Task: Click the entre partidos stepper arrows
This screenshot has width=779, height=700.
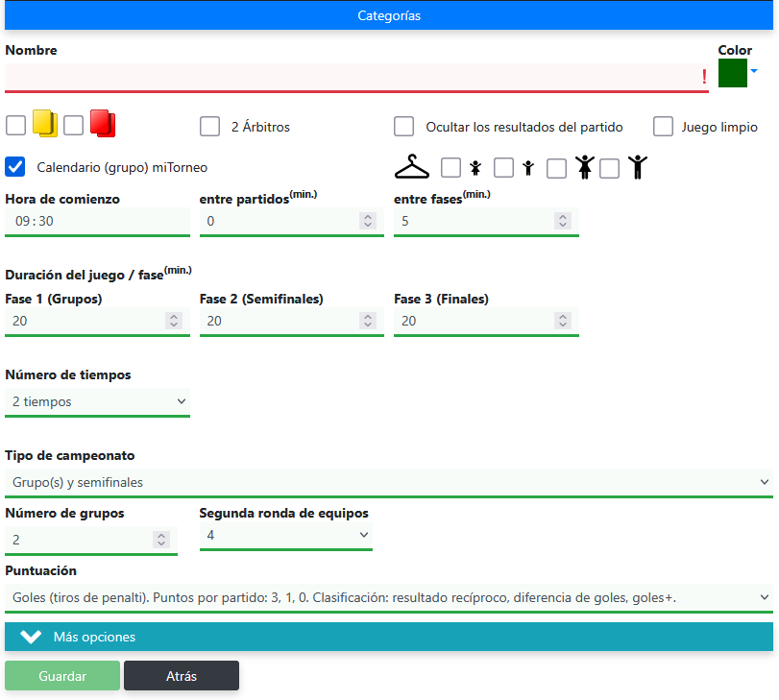Action: tap(368, 221)
